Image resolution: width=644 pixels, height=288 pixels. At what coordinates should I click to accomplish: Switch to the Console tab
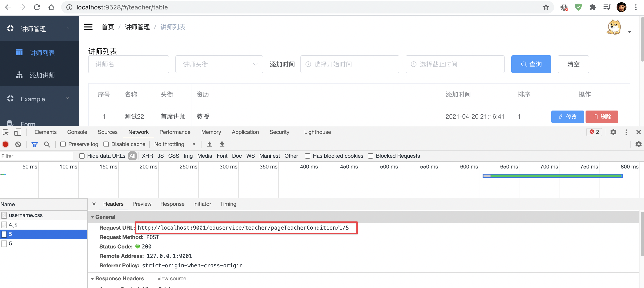77,132
